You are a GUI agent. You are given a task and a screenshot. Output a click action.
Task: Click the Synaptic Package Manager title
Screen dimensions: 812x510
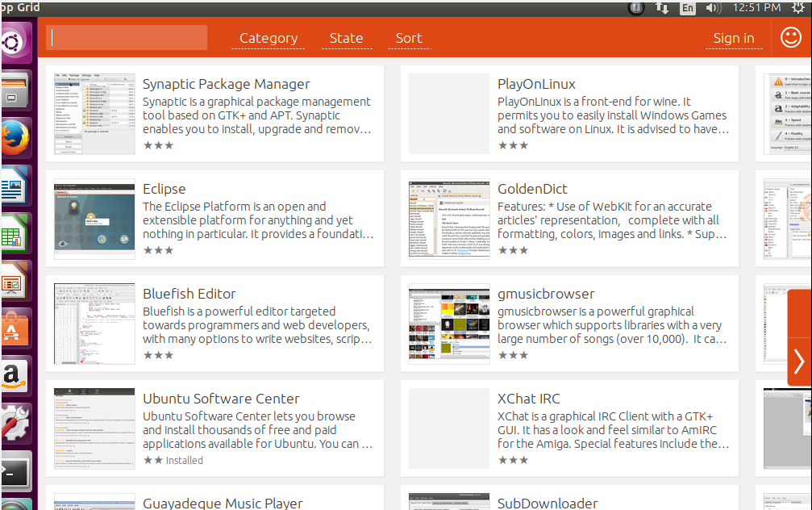[227, 84]
